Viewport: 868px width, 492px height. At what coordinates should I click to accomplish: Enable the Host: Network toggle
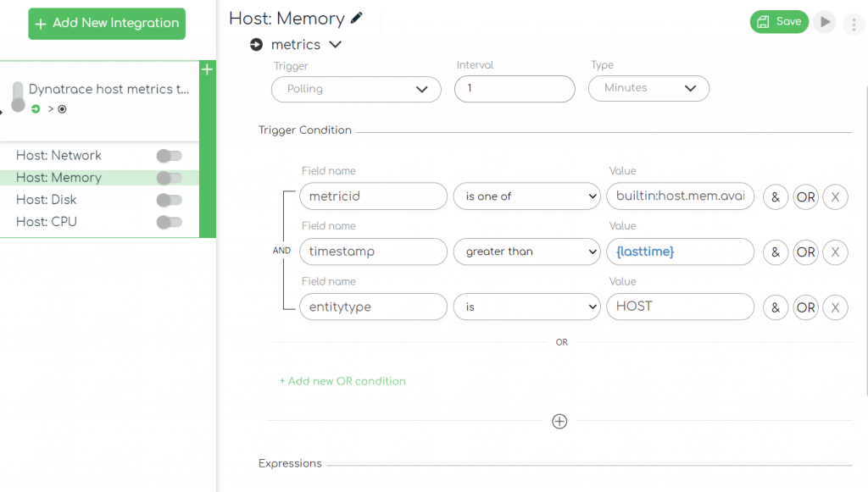169,156
